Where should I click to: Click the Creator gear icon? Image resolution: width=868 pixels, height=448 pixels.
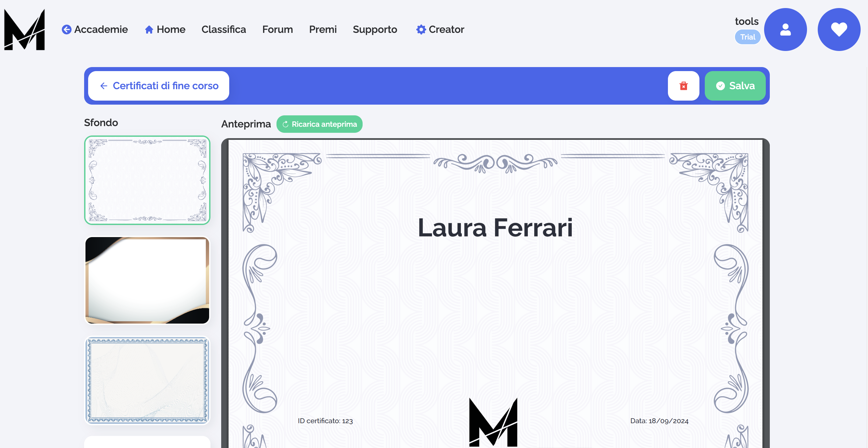(x=421, y=30)
